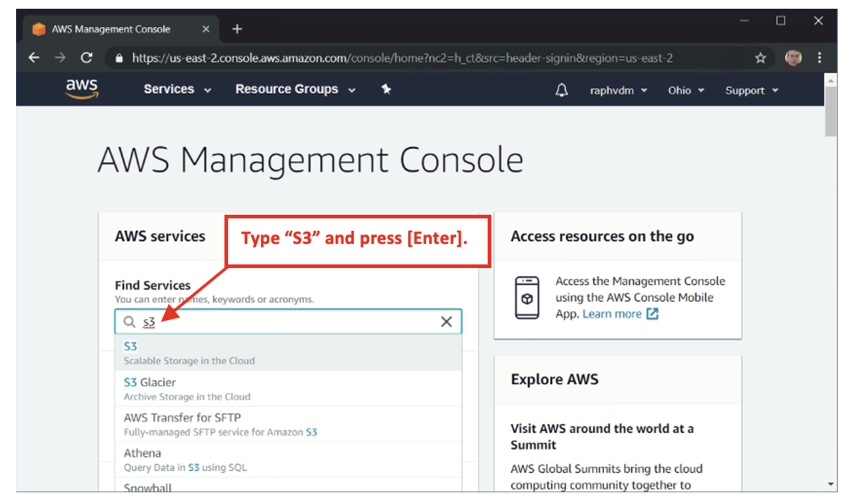Click the pin shortcut icon in navbar
The width and height of the screenshot is (851, 504).
pos(387,89)
